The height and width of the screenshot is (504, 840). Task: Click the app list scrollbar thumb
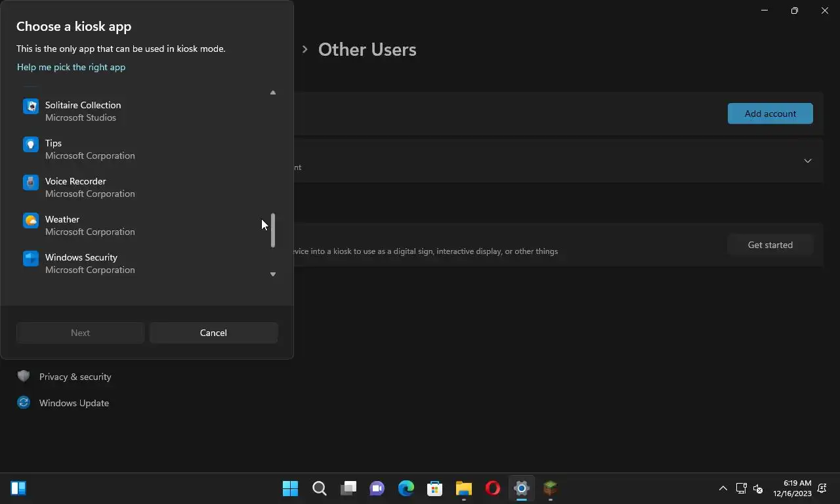[273, 230]
